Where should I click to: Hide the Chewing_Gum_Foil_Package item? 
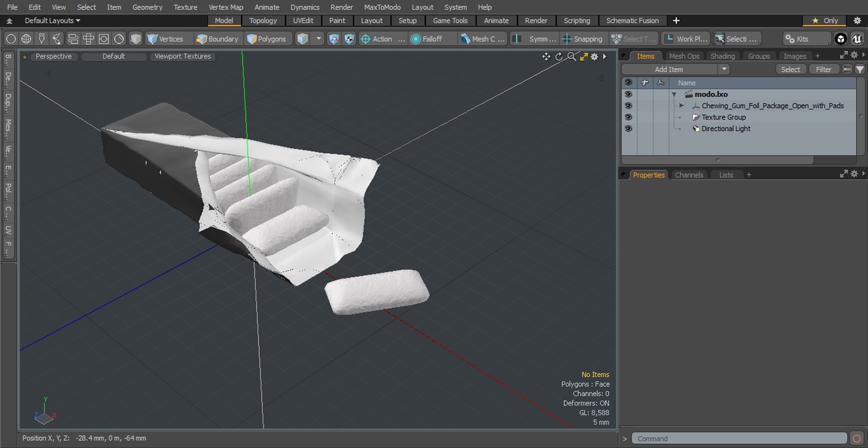coord(628,105)
